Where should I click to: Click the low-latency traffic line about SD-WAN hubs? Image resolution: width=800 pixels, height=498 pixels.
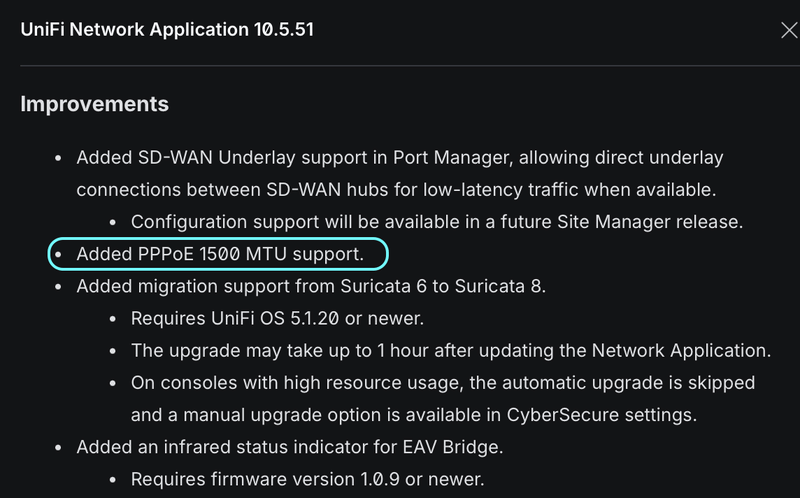pos(396,190)
